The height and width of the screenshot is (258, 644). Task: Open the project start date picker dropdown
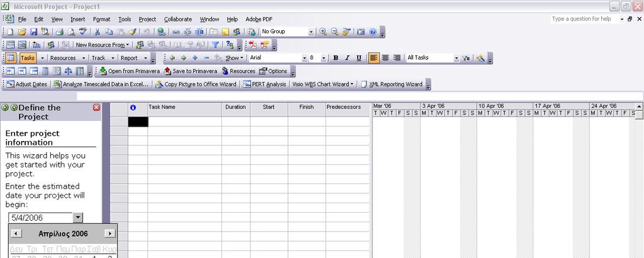[x=77, y=218]
